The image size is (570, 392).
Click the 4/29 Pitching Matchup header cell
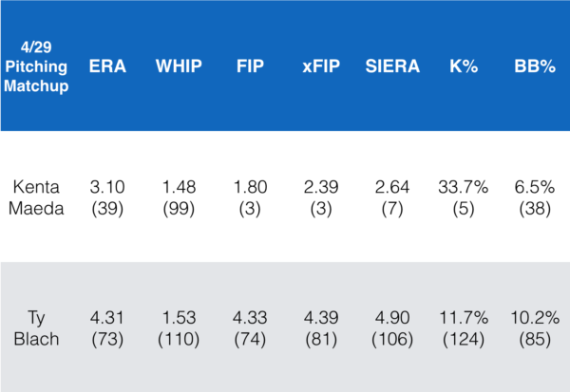click(39, 66)
